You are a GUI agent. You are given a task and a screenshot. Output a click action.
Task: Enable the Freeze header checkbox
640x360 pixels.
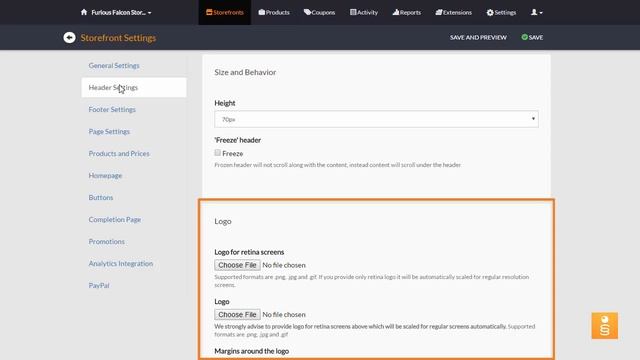[218, 153]
